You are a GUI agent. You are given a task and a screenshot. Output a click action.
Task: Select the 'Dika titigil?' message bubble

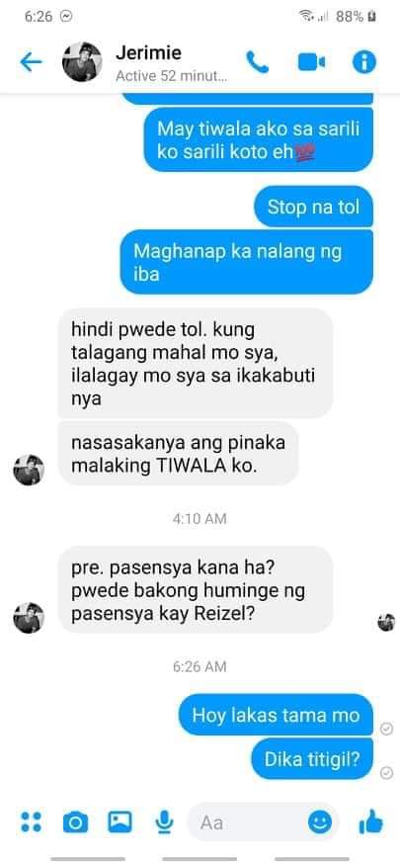312,759
